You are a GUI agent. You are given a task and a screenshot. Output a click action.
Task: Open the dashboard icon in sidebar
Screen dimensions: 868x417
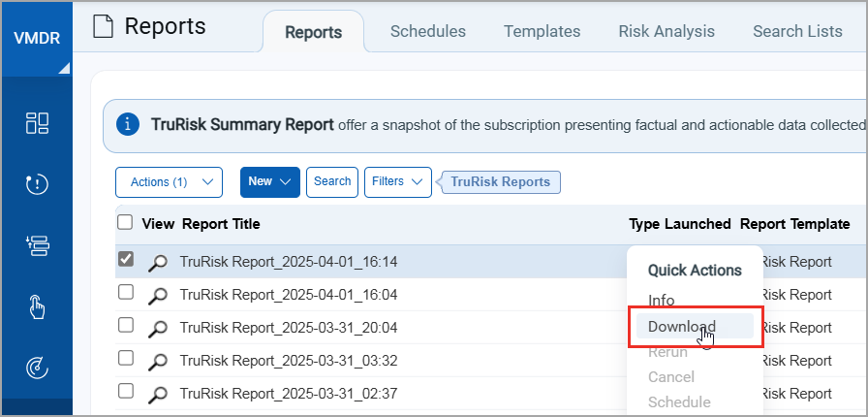tap(37, 122)
